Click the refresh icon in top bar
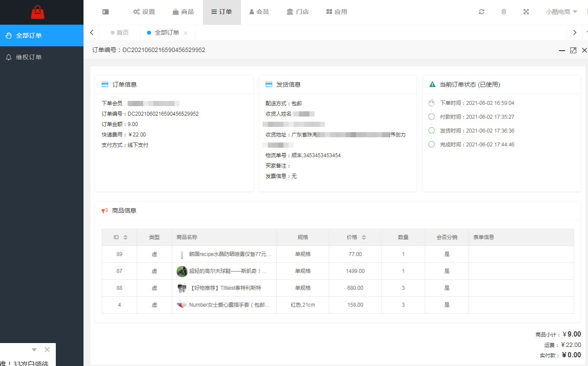The image size is (588, 366). pos(482,12)
